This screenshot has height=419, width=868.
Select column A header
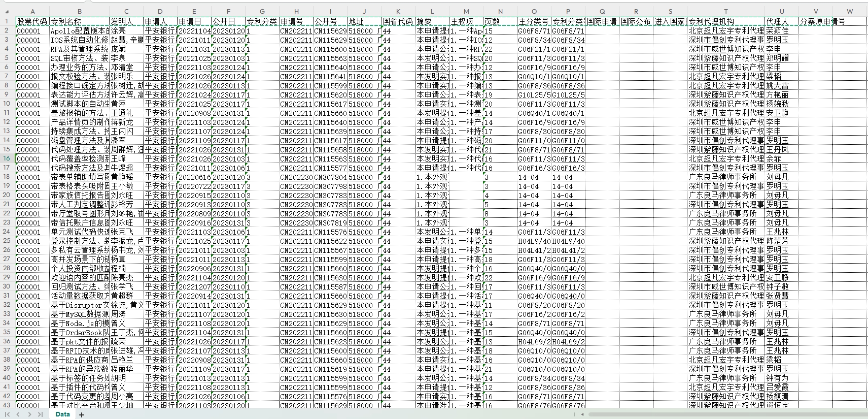(x=32, y=12)
